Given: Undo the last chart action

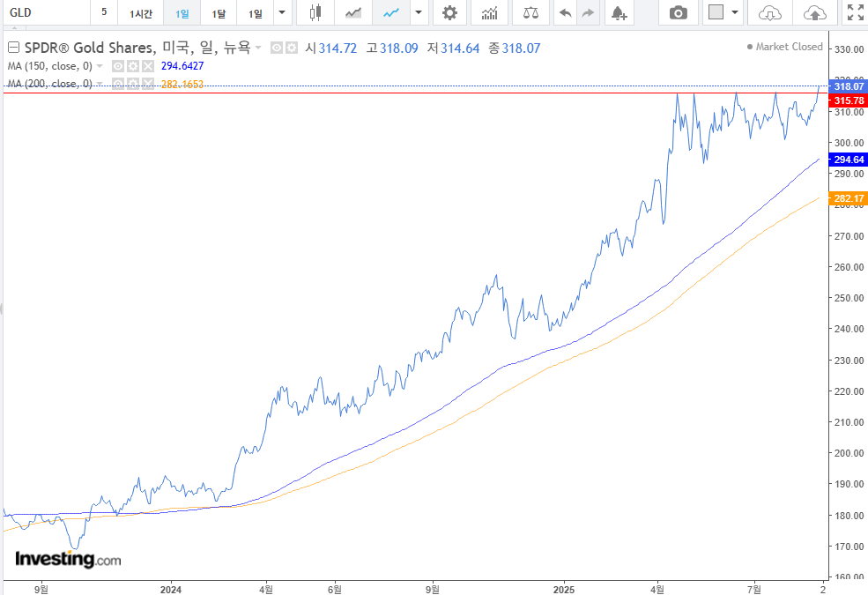Looking at the screenshot, I should pos(565,12).
